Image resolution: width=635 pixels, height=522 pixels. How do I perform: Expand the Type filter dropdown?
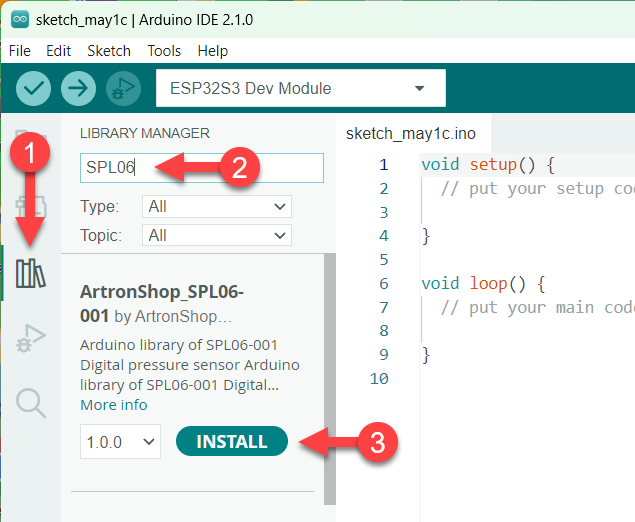[217, 207]
